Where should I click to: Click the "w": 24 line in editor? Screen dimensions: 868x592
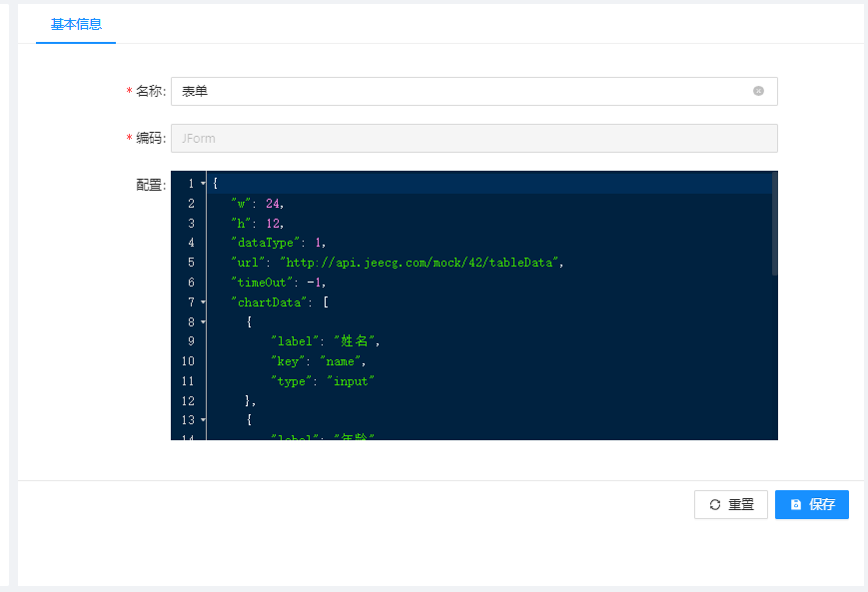pos(258,204)
